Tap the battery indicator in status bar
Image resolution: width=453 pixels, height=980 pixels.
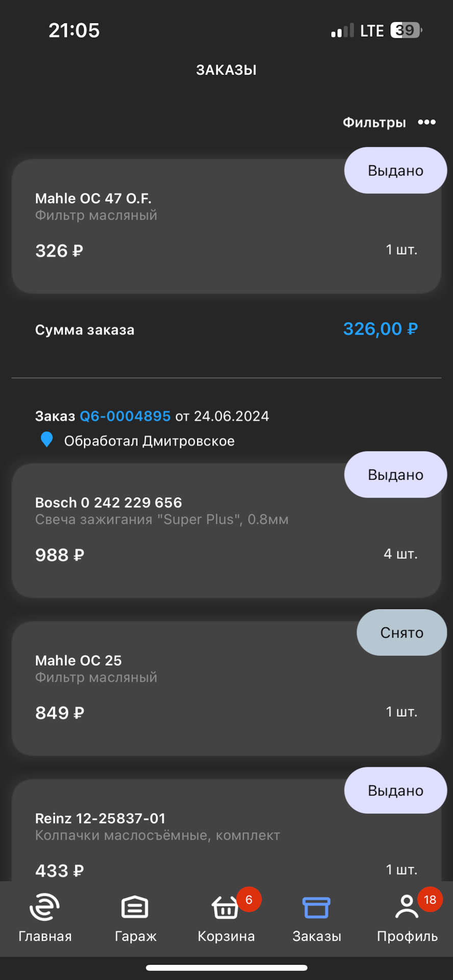[406, 31]
